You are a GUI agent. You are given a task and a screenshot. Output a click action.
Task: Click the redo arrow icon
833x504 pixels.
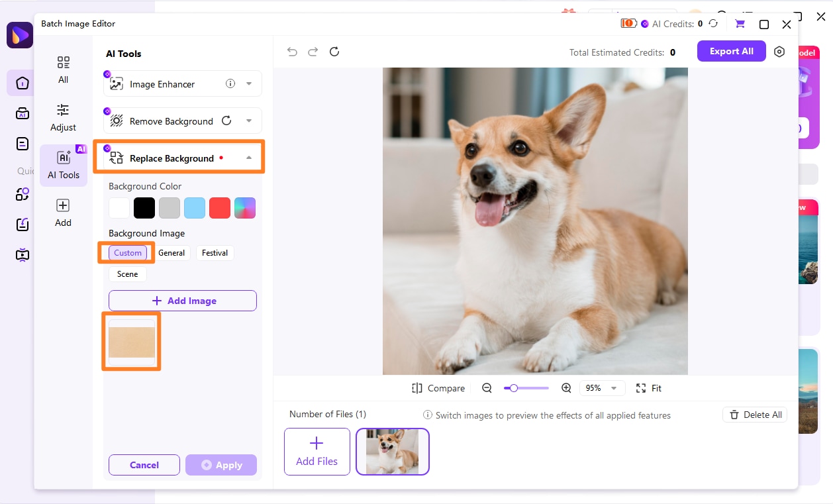(313, 52)
